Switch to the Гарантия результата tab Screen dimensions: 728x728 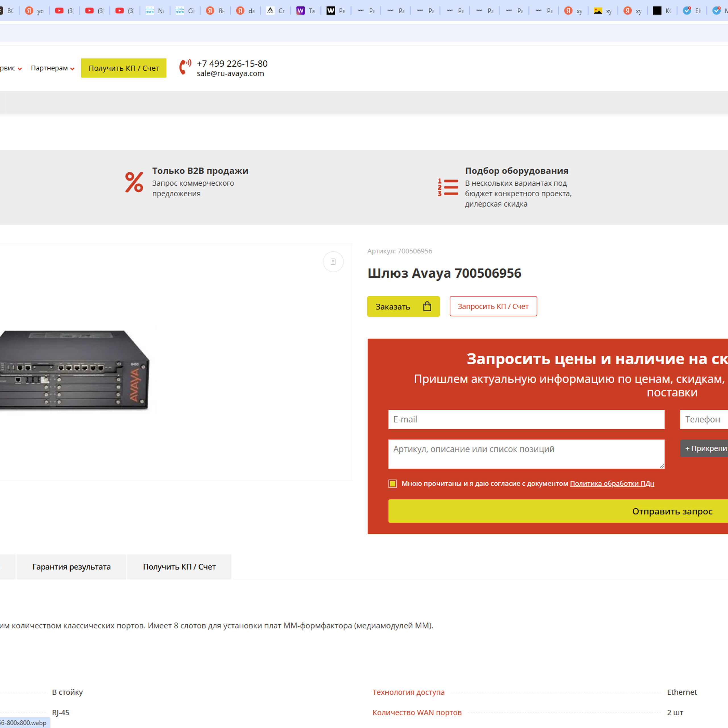[x=71, y=567]
